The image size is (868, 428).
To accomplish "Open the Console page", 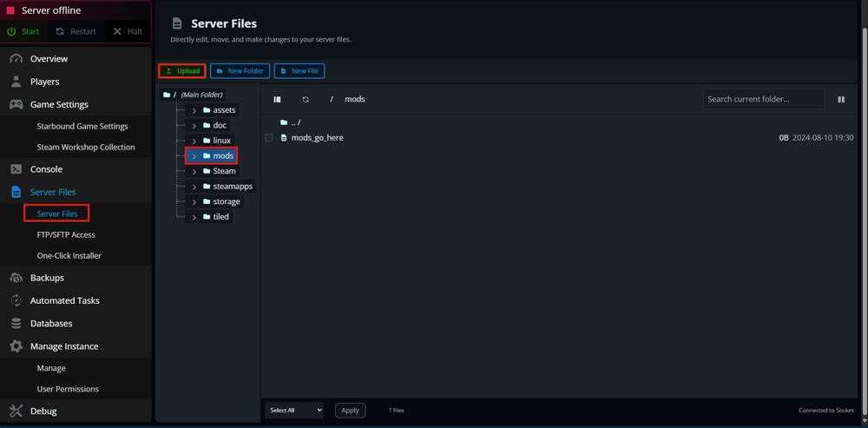I will click(x=46, y=169).
